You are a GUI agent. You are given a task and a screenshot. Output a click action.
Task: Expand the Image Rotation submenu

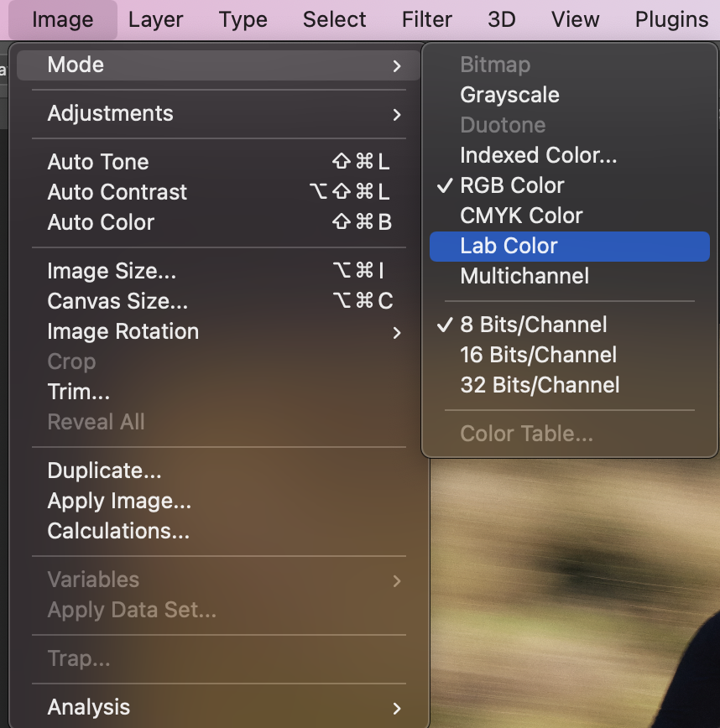(x=218, y=331)
